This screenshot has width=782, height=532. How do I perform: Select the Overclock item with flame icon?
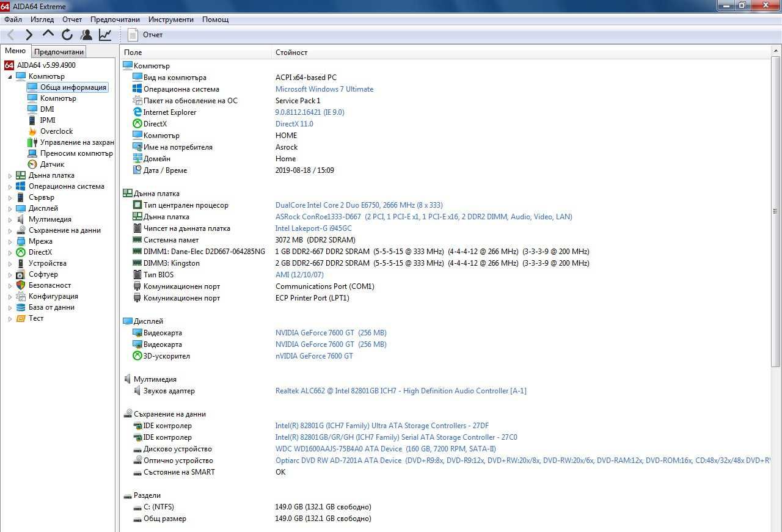tap(56, 131)
